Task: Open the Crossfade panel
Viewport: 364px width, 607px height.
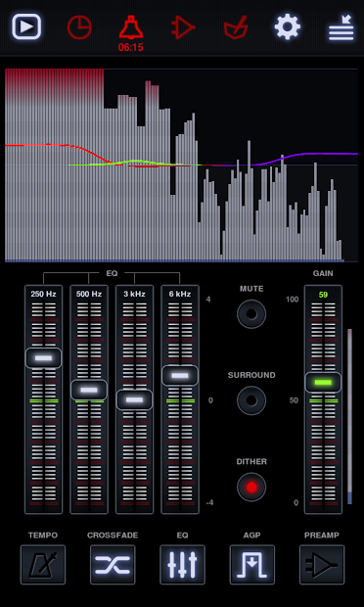Action: [x=113, y=565]
